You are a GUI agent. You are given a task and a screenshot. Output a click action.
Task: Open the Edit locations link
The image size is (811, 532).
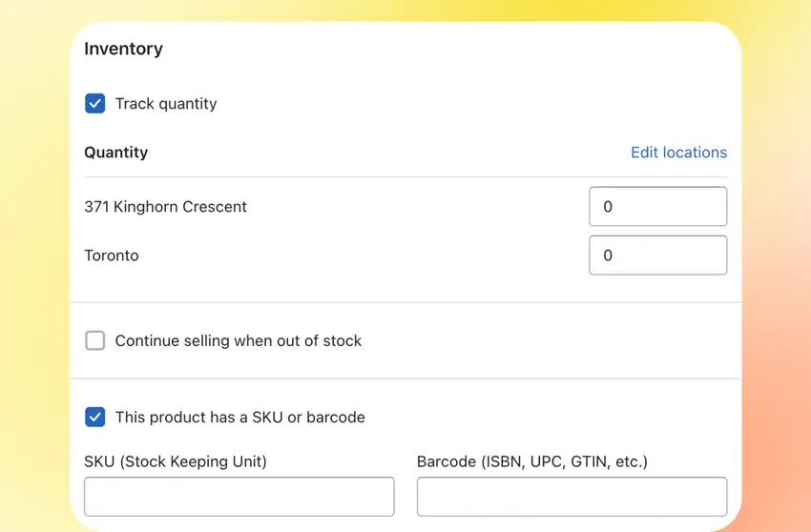(x=678, y=153)
